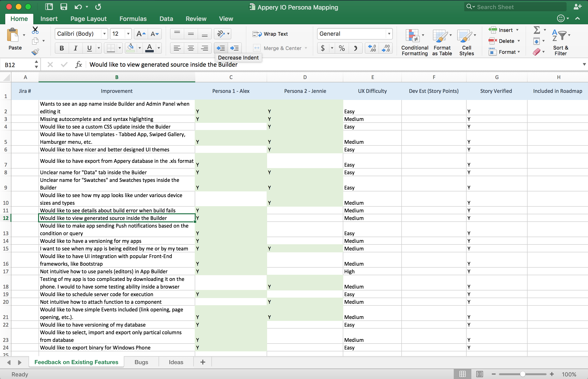Image resolution: width=588 pixels, height=379 pixels.
Task: Zoom in with plus button
Action: pos(552,374)
